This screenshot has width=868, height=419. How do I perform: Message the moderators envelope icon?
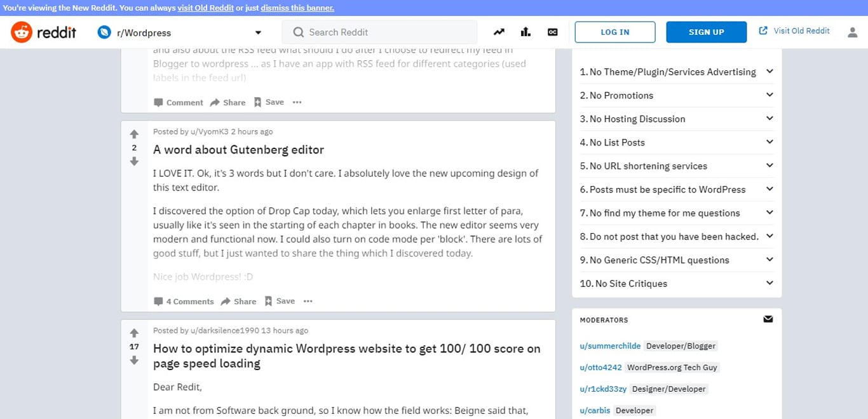pos(768,319)
